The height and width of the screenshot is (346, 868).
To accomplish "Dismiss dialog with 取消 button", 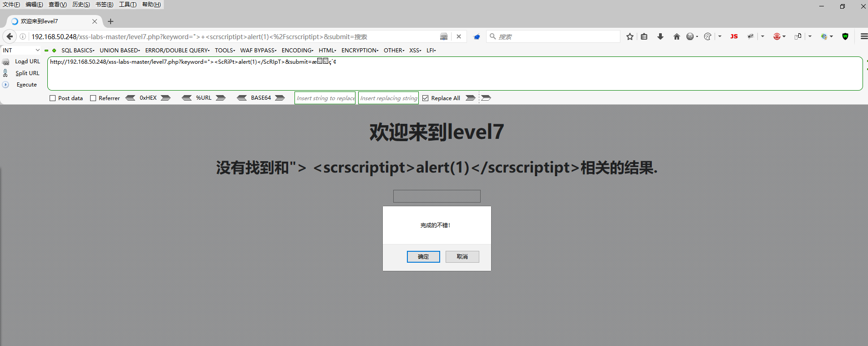I will pyautogui.click(x=462, y=257).
